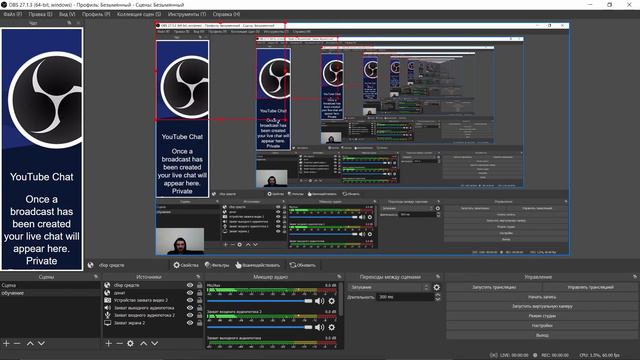The height and width of the screenshot is (360, 640).
Task: Undock the Переходы между сценами panel
Action: click(x=438, y=276)
